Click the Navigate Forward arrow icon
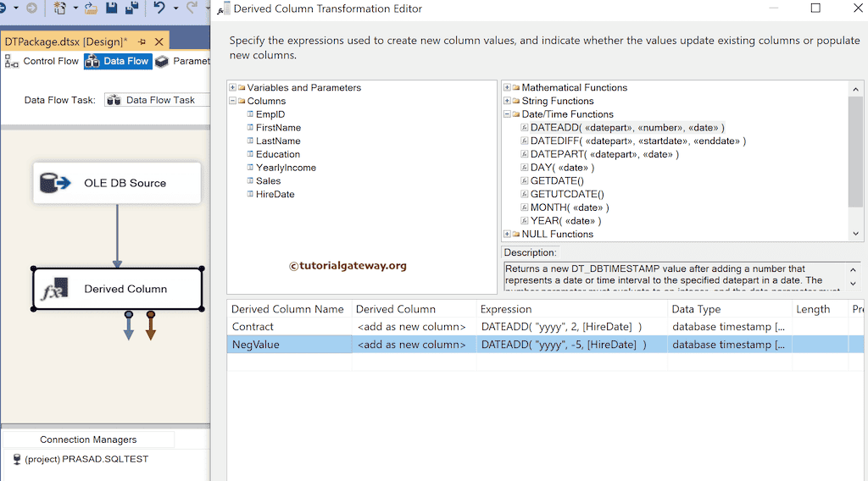868x481 pixels. click(32, 8)
